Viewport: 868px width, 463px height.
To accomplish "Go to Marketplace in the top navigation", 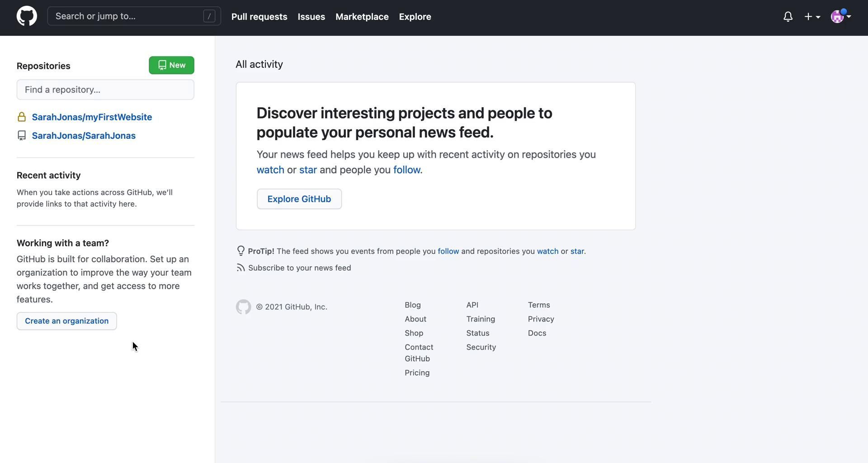I will [x=362, y=17].
